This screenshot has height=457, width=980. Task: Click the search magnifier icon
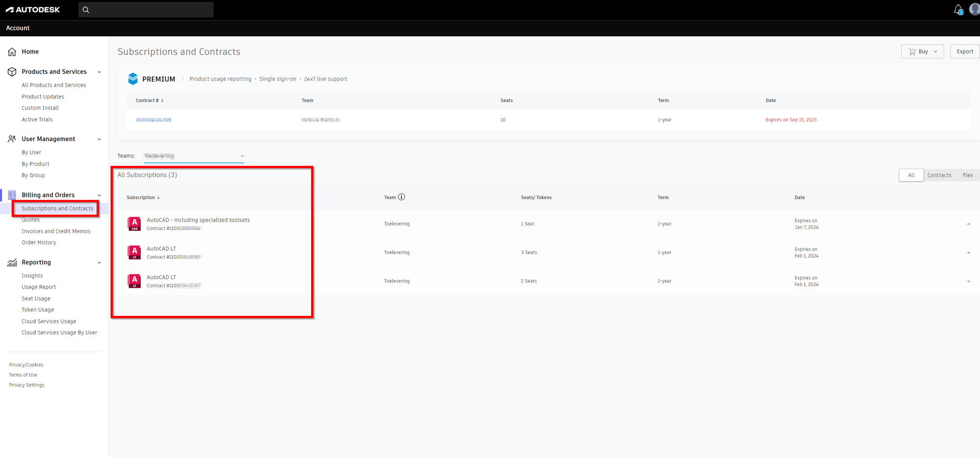pyautogui.click(x=86, y=9)
